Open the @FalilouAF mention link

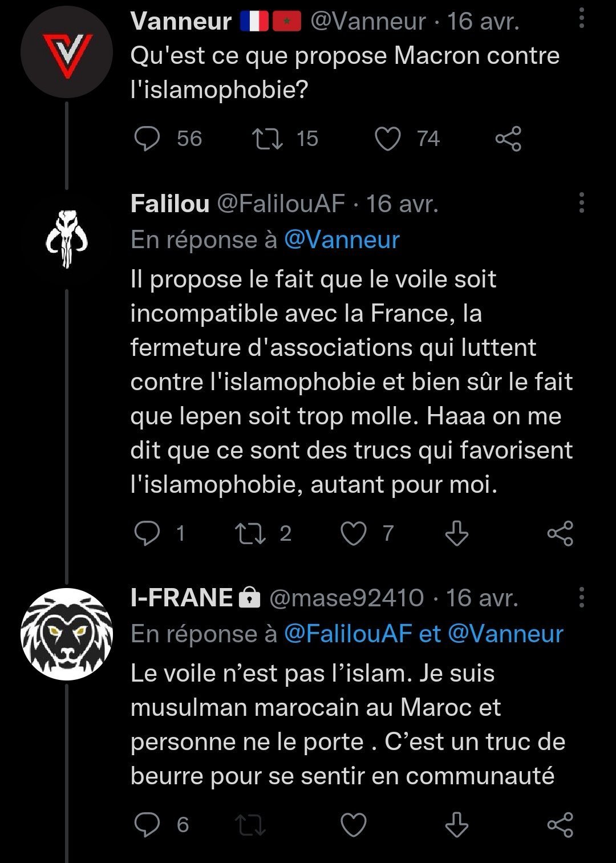[x=347, y=634]
